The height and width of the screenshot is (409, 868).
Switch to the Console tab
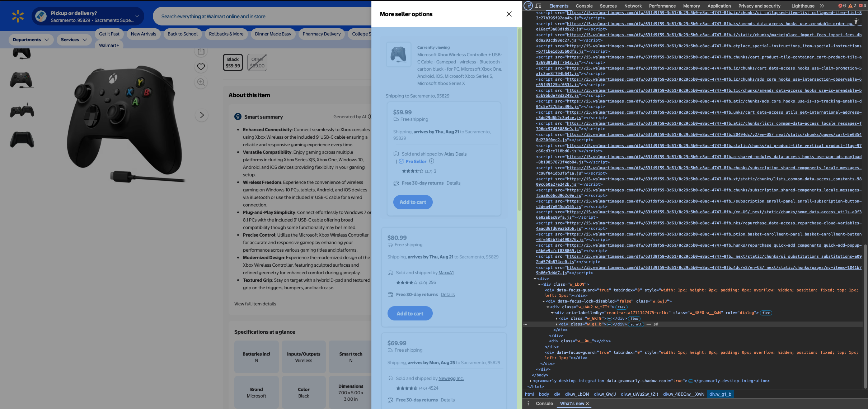584,6
